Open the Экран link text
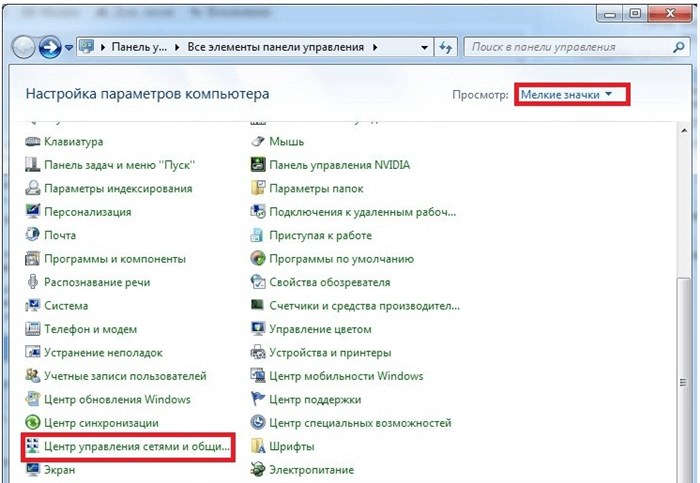 [59, 470]
